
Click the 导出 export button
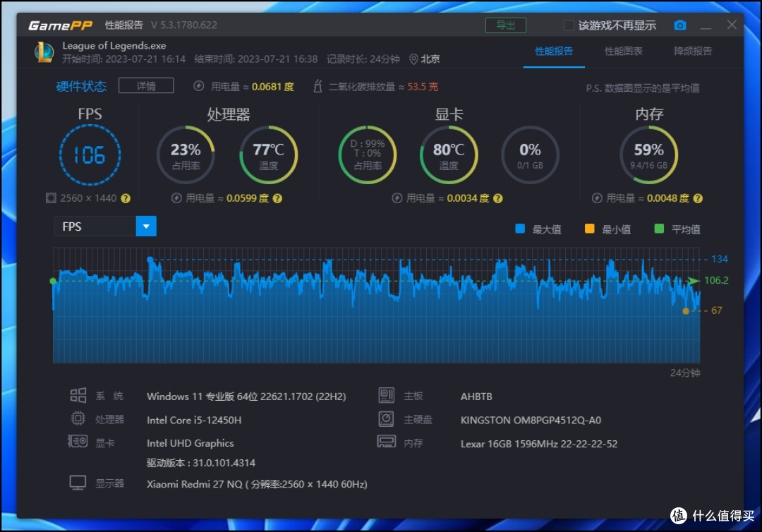tap(506, 25)
